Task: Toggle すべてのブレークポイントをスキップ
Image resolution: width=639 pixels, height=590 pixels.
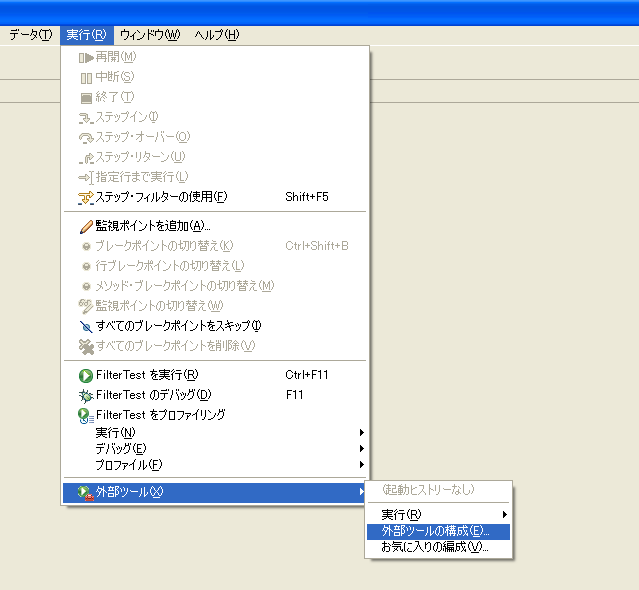Action: tap(177, 326)
